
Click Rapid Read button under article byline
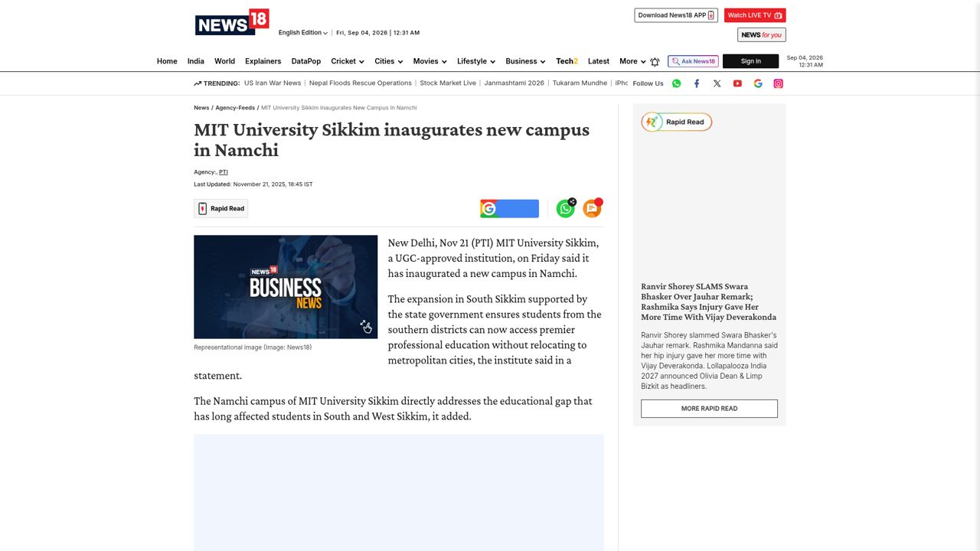click(x=220, y=208)
